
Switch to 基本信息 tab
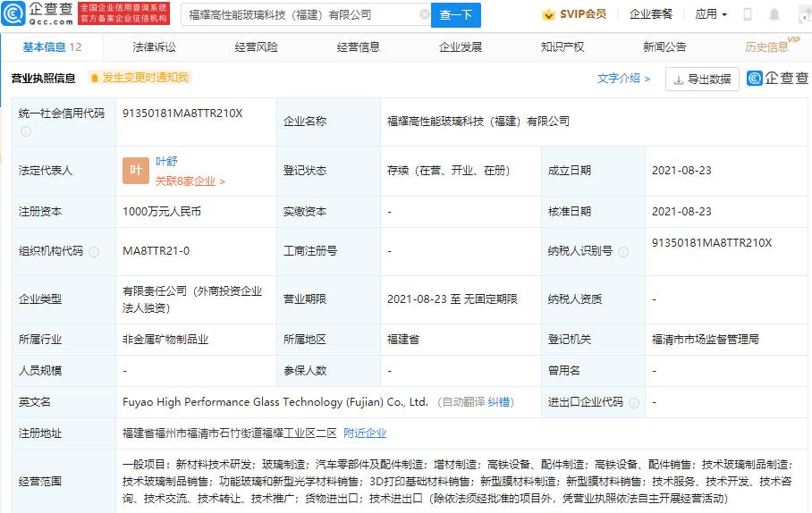point(52,47)
